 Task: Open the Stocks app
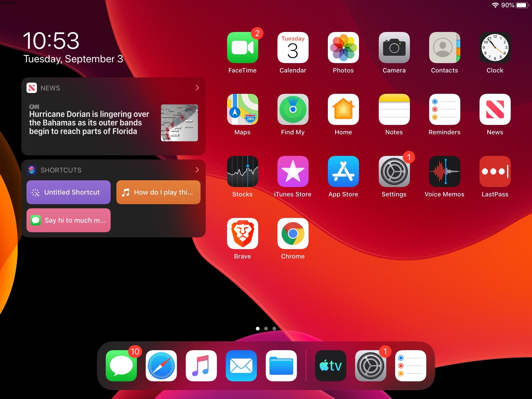point(242,171)
